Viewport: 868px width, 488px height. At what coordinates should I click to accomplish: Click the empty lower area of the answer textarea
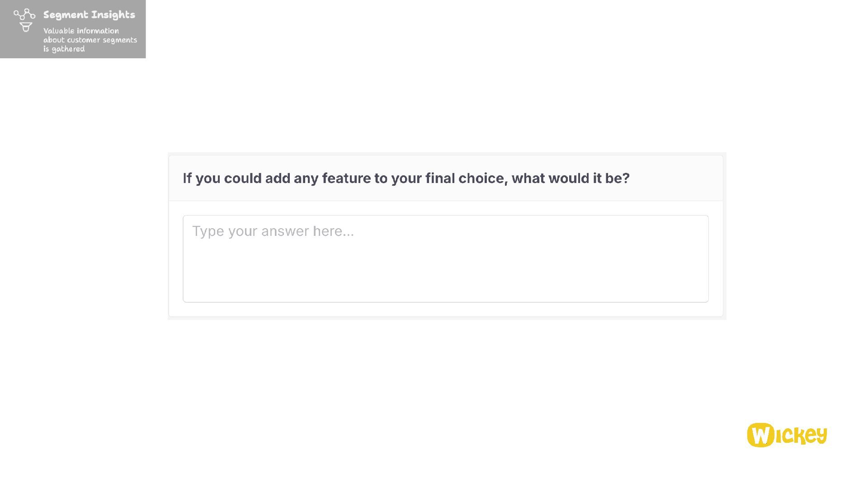(x=445, y=280)
